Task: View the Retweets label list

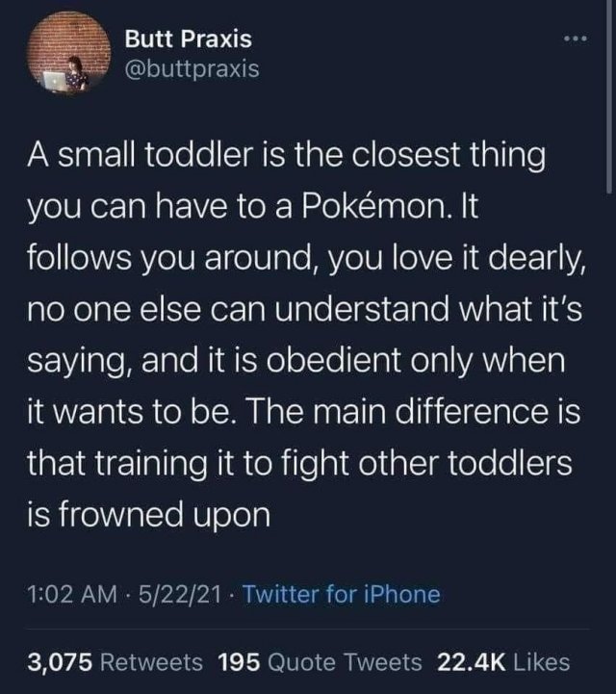Action: point(152,661)
